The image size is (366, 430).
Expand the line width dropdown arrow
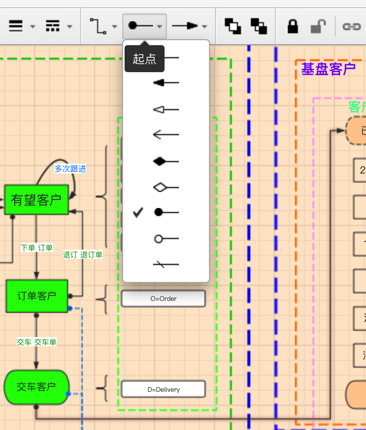32,26
